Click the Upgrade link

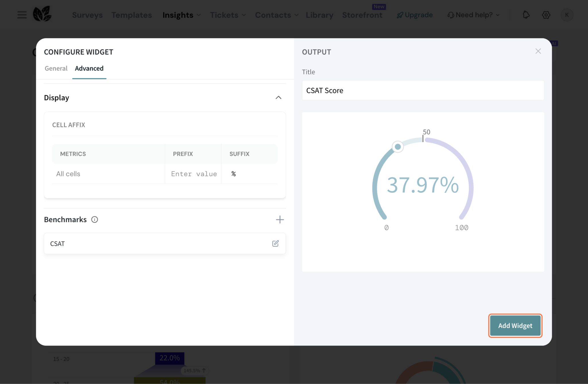coord(415,15)
